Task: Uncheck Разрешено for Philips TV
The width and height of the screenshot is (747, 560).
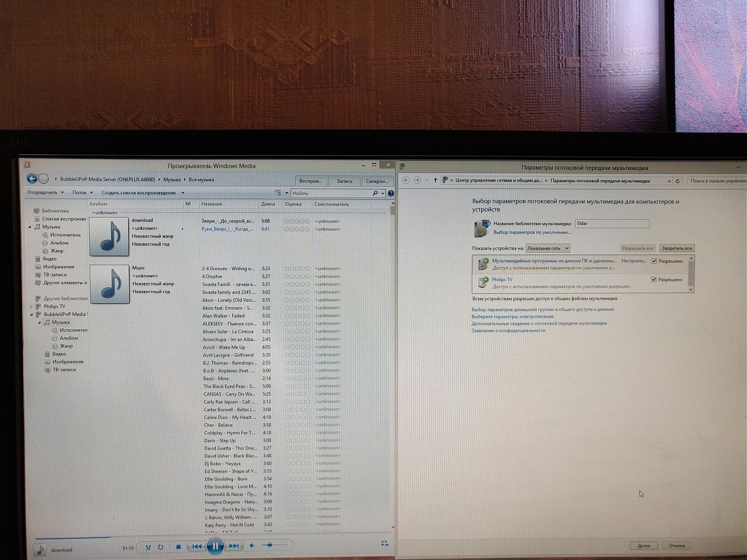Action: (x=653, y=280)
